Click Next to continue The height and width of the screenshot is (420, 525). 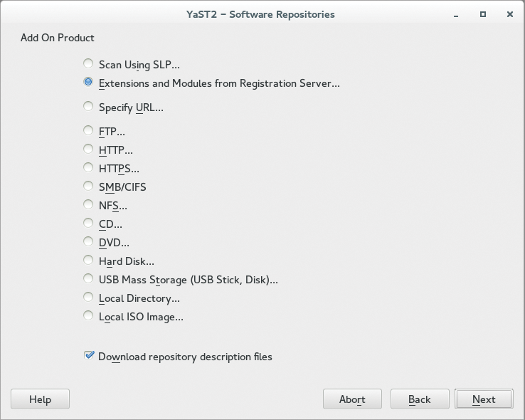(x=484, y=399)
